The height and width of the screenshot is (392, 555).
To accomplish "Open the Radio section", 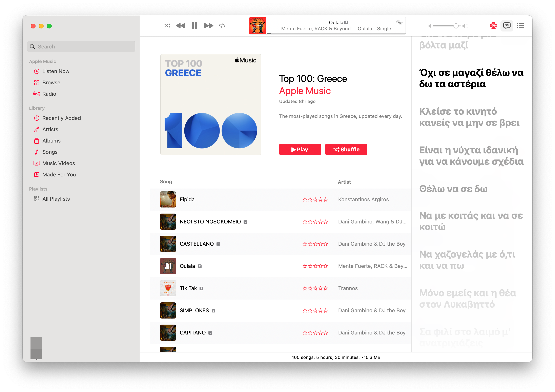I will (49, 94).
